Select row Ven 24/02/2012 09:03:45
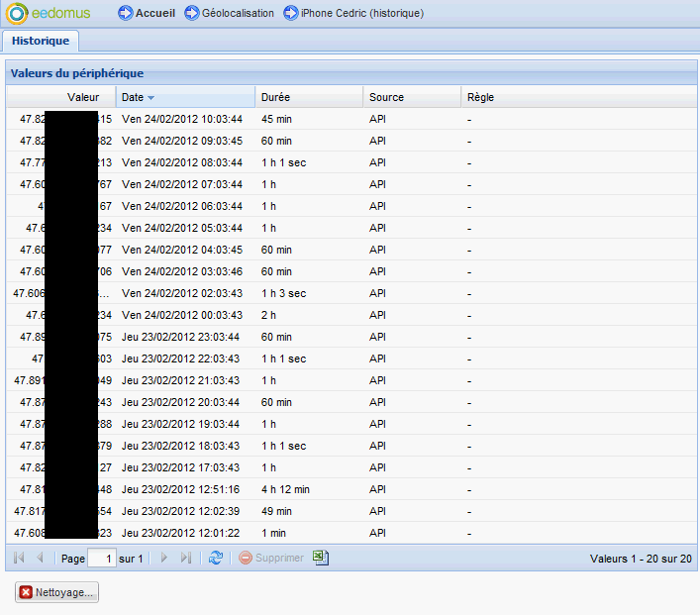 click(x=351, y=142)
